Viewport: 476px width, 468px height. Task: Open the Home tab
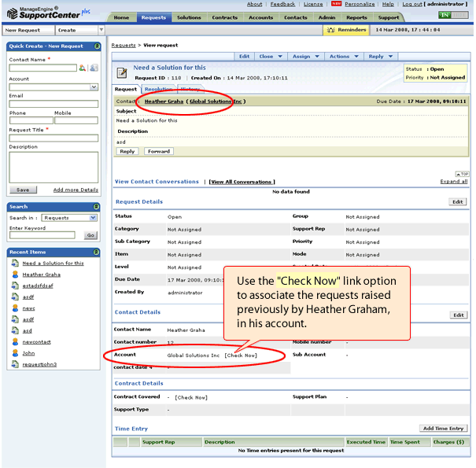121,17
